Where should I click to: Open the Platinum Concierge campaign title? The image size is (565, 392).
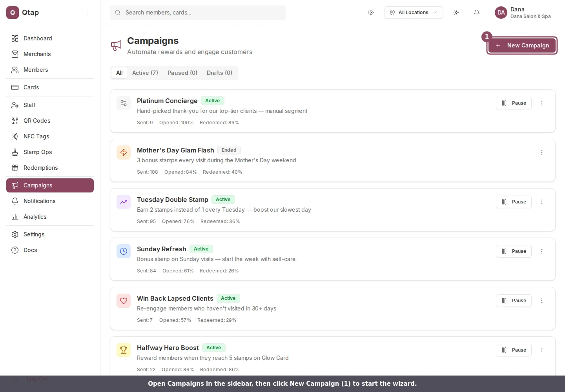coord(167,101)
